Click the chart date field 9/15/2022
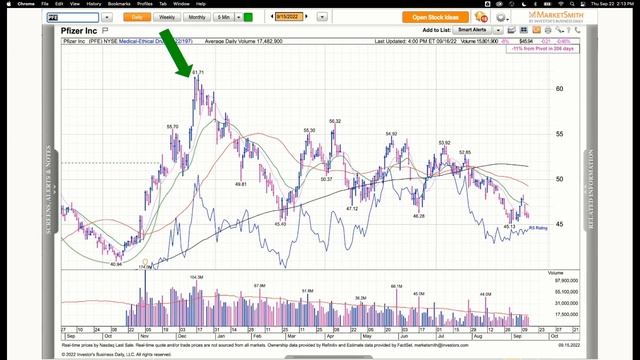The width and height of the screenshot is (640, 360). click(289, 17)
